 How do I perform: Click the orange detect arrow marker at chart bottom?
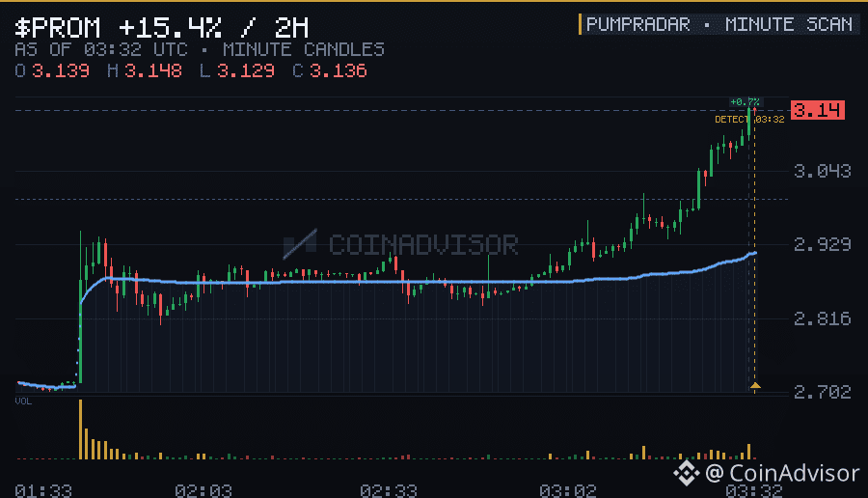click(x=755, y=385)
